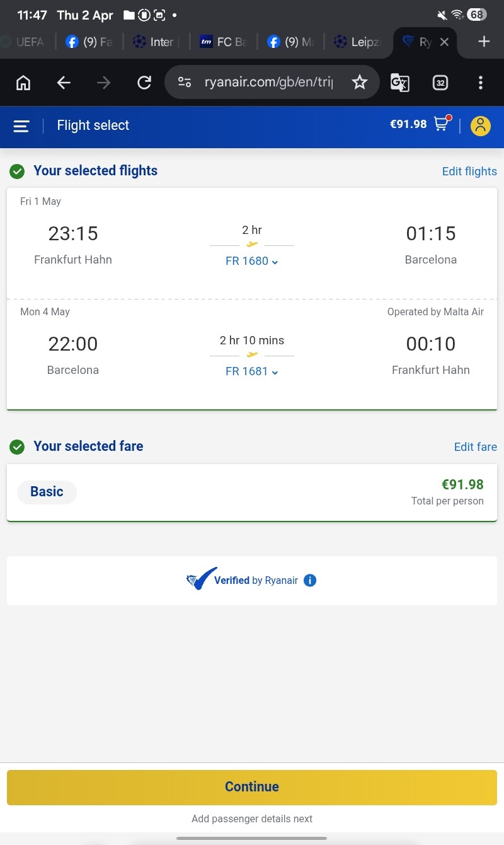Open browser three-dot overflow menu
This screenshot has width=504, height=845.
[x=481, y=83]
